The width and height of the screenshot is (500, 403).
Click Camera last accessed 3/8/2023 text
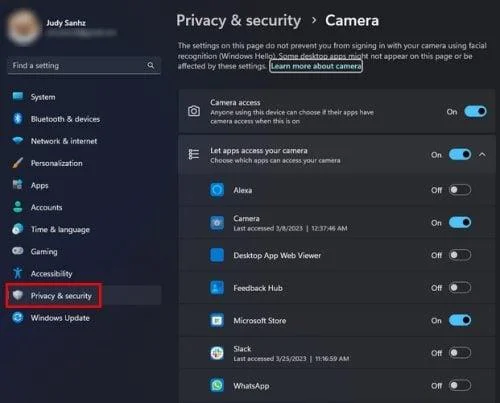[290, 228]
